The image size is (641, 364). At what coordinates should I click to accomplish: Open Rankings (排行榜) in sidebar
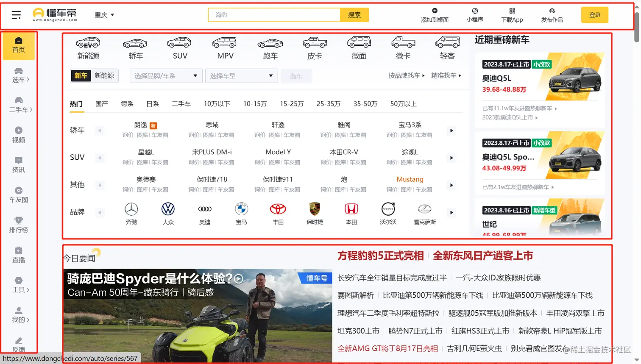pos(19,225)
